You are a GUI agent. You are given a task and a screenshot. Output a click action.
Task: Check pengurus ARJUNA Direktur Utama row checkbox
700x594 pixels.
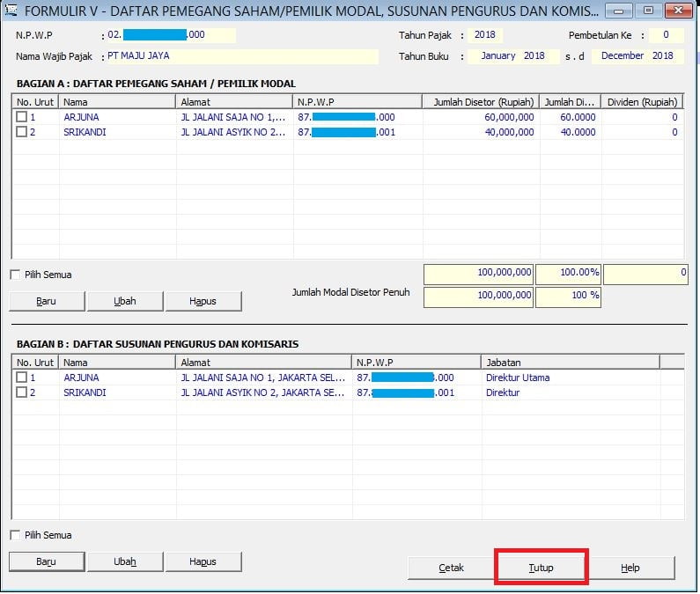(21, 378)
